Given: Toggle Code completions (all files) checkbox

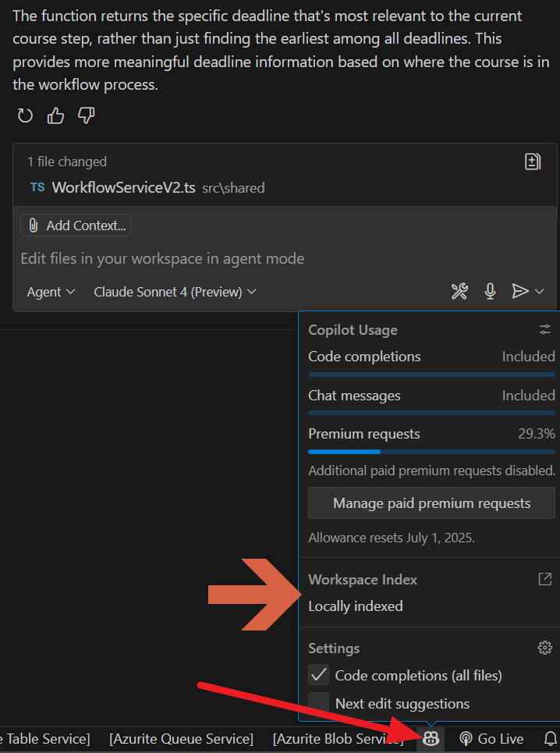Looking at the screenshot, I should click(319, 675).
